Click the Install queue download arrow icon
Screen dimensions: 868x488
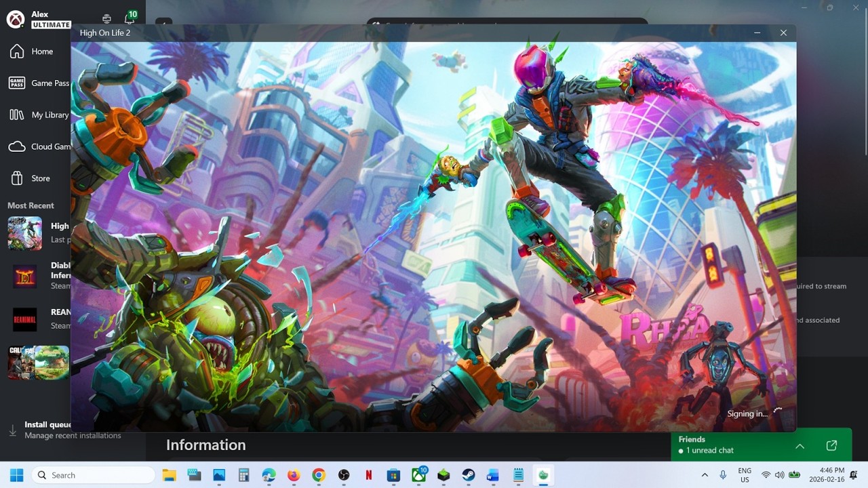(13, 430)
